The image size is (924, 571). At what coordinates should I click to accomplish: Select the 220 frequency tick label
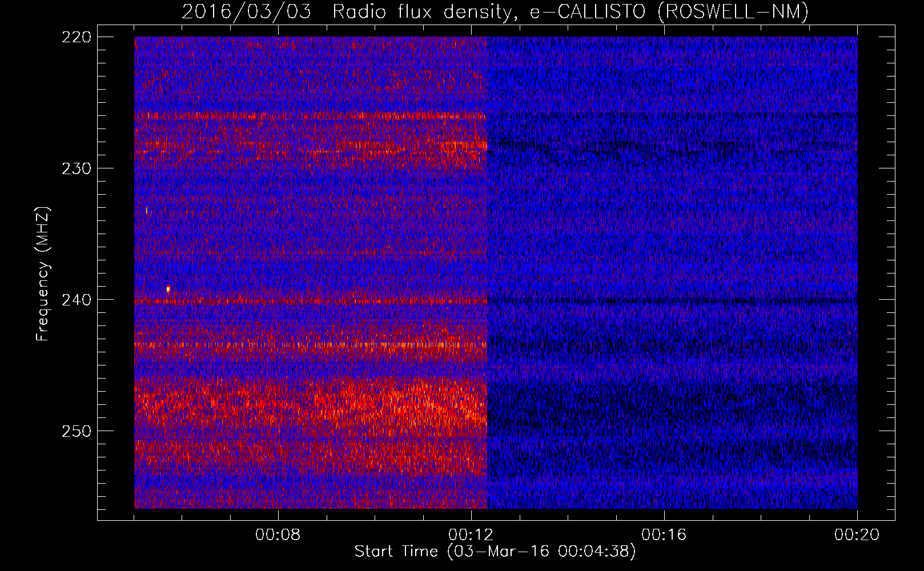pyautogui.click(x=76, y=37)
